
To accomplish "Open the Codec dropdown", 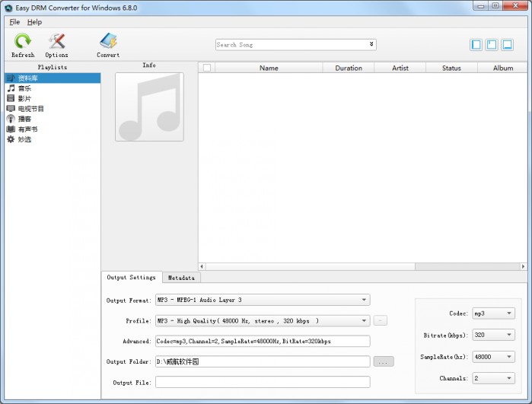I will click(494, 313).
